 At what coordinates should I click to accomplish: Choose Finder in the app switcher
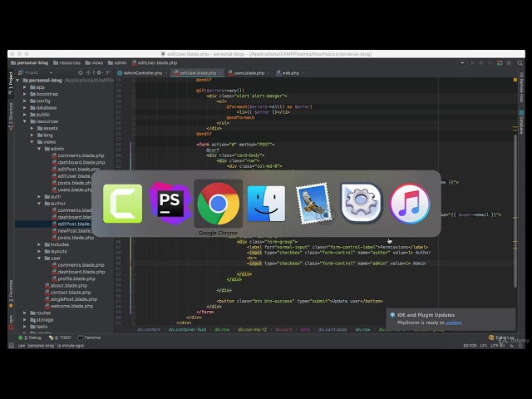[x=266, y=204]
